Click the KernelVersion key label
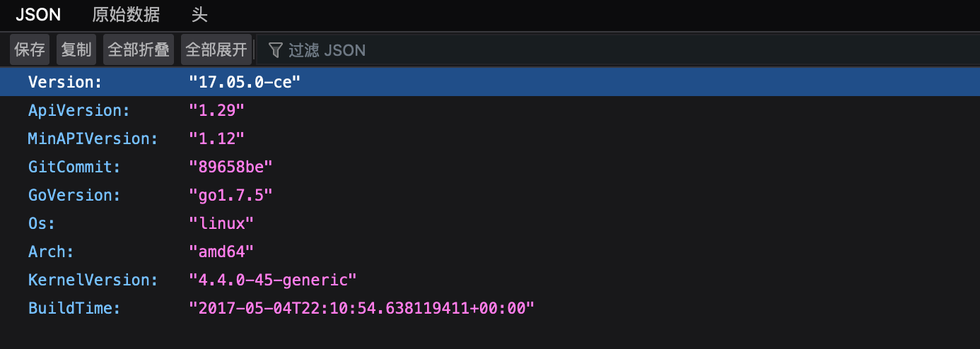This screenshot has height=349, width=980. tap(93, 280)
